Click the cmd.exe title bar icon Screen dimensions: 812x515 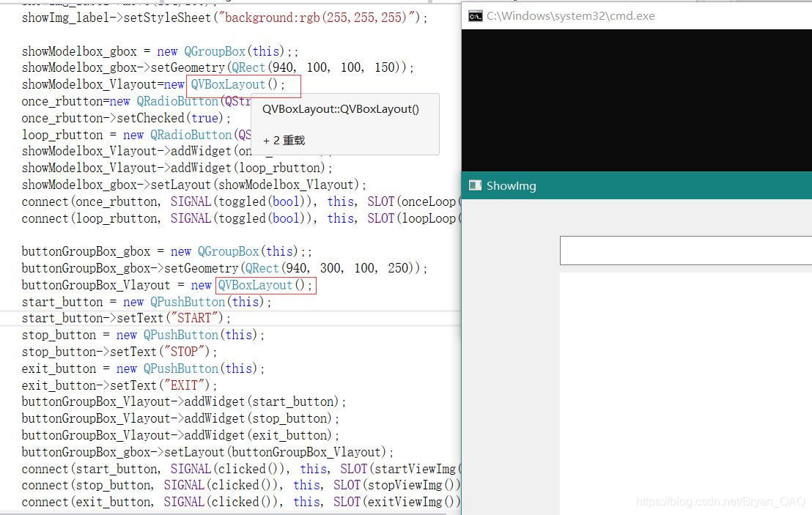point(475,15)
